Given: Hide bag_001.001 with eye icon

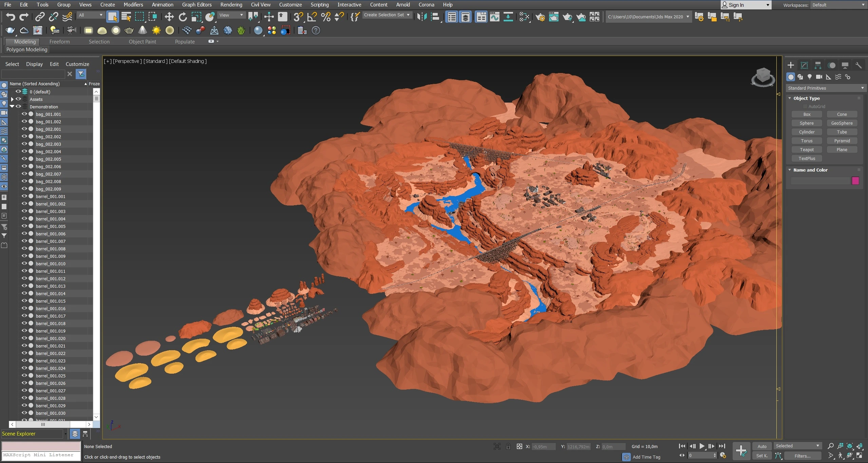Looking at the screenshot, I should (x=24, y=114).
